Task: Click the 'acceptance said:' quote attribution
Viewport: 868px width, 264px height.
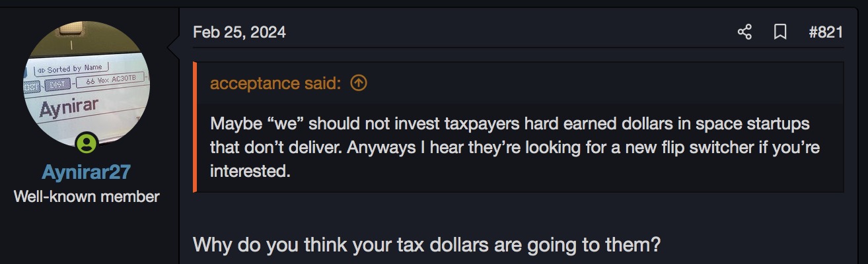Action: pyautogui.click(x=275, y=83)
